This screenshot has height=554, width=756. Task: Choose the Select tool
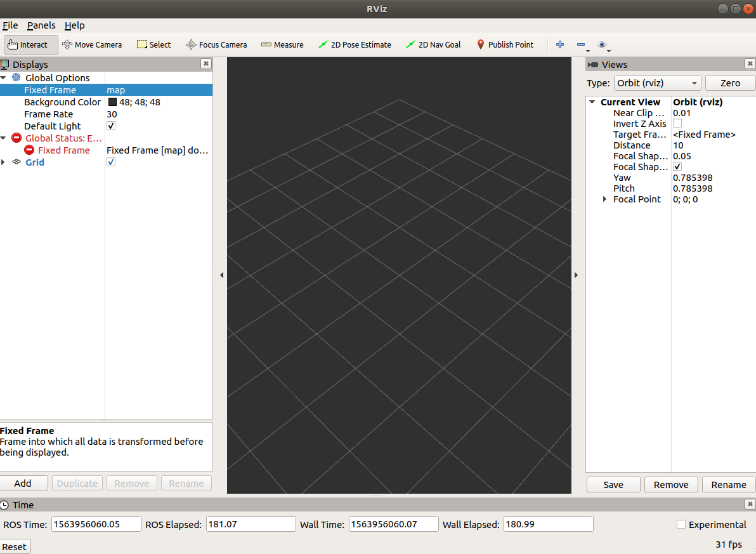coord(153,44)
